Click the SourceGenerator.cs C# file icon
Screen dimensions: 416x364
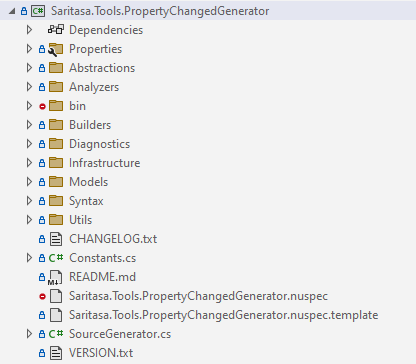tap(56, 334)
